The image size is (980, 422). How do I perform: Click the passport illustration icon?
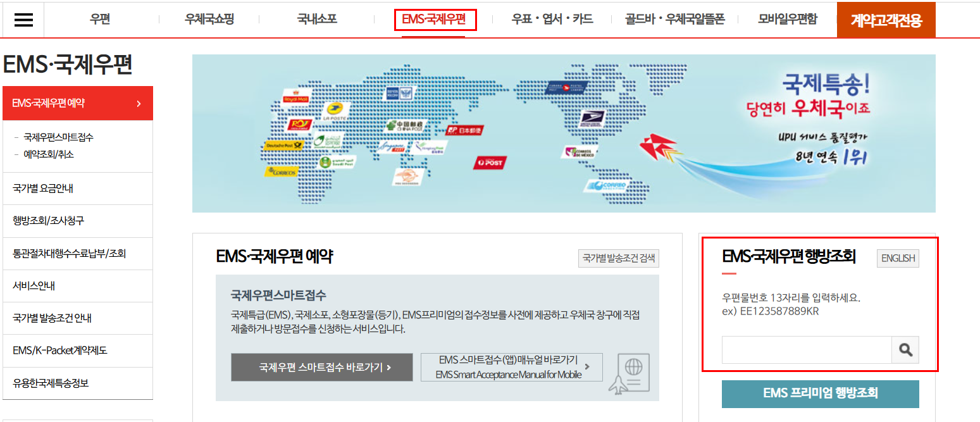pos(630,373)
